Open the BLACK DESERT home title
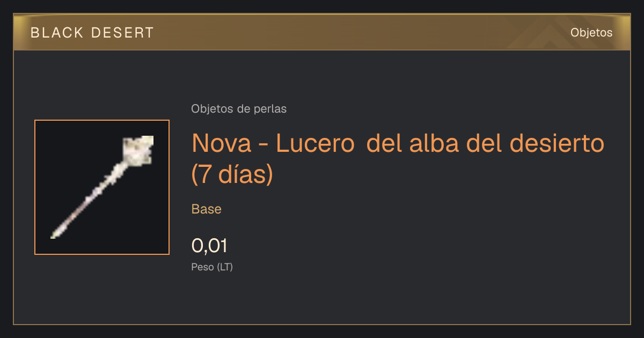Viewport: 644px width, 338px height. pyautogui.click(x=92, y=33)
